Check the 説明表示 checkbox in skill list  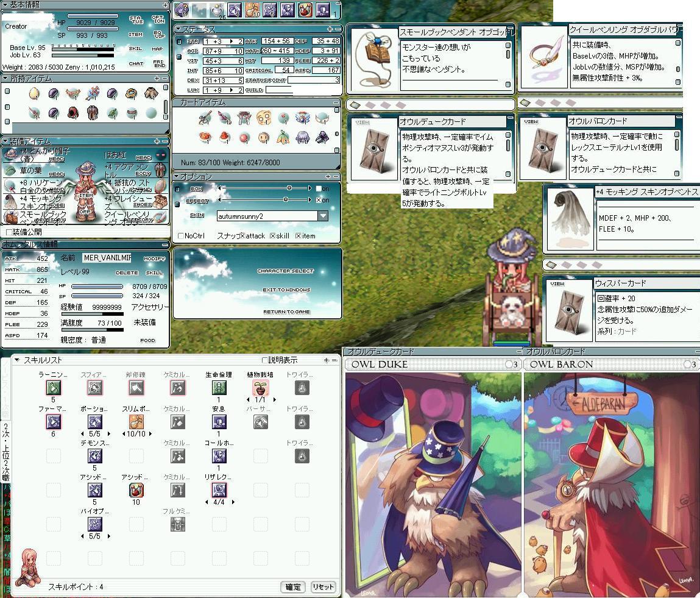pyautogui.click(x=265, y=360)
